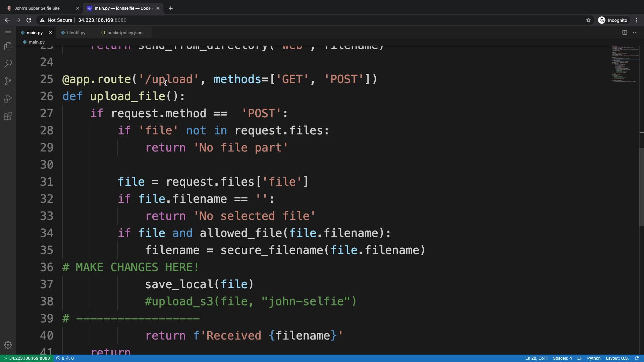The height and width of the screenshot is (362, 644).
Task: Click the vertical scrollbar thumb in editor
Action: click(641, 187)
